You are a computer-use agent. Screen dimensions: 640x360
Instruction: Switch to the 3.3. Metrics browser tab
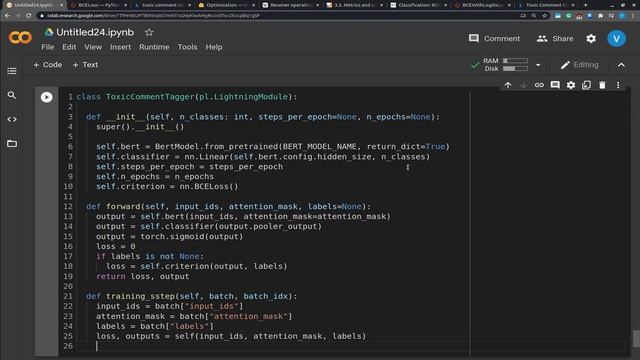pyautogui.click(x=355, y=5)
